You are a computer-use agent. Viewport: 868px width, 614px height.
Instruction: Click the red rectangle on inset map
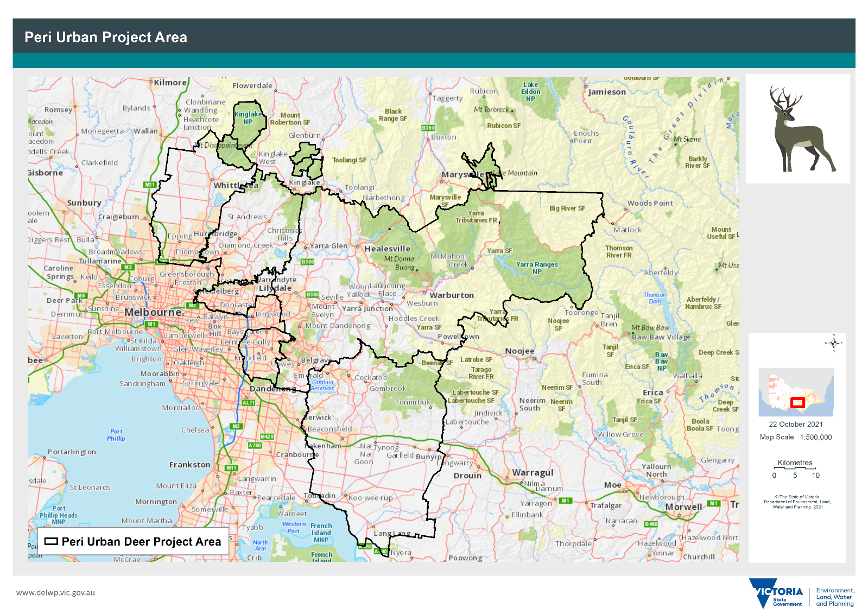[797, 402]
